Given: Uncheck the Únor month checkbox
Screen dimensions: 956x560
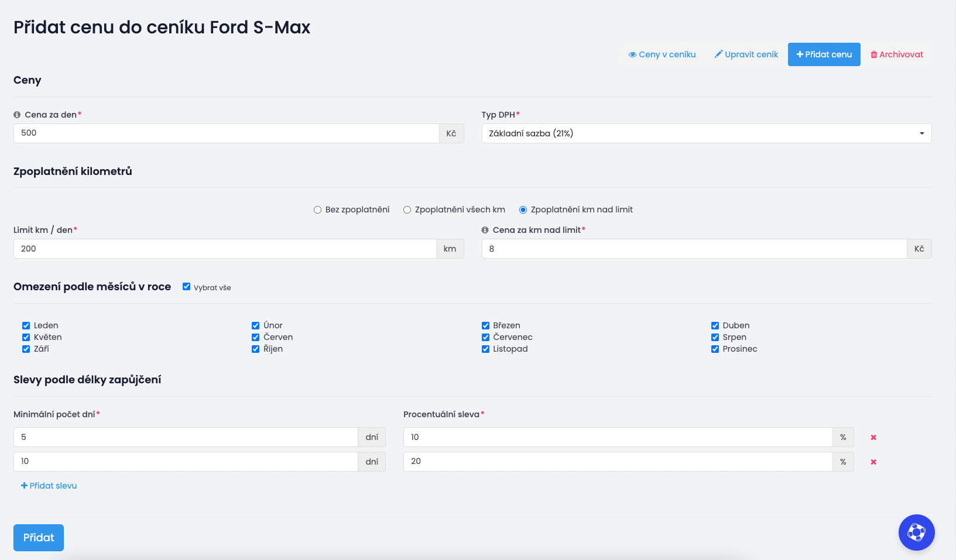Looking at the screenshot, I should coord(256,325).
